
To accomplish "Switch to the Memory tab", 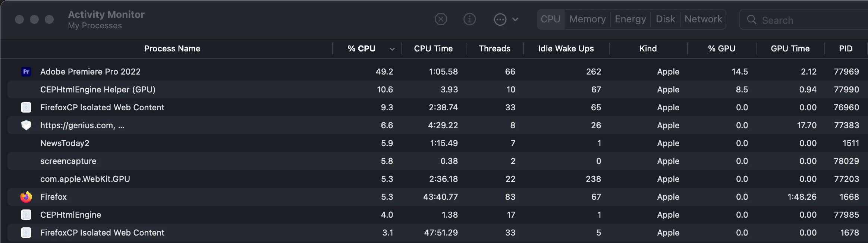I will pyautogui.click(x=587, y=19).
